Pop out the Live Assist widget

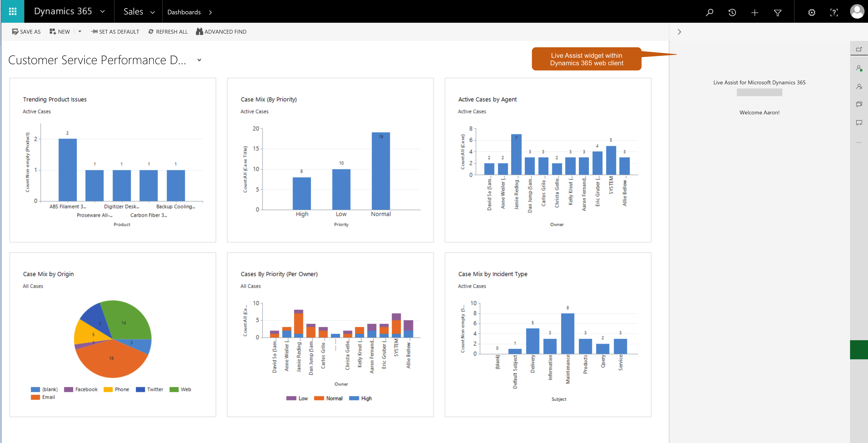[x=859, y=50]
